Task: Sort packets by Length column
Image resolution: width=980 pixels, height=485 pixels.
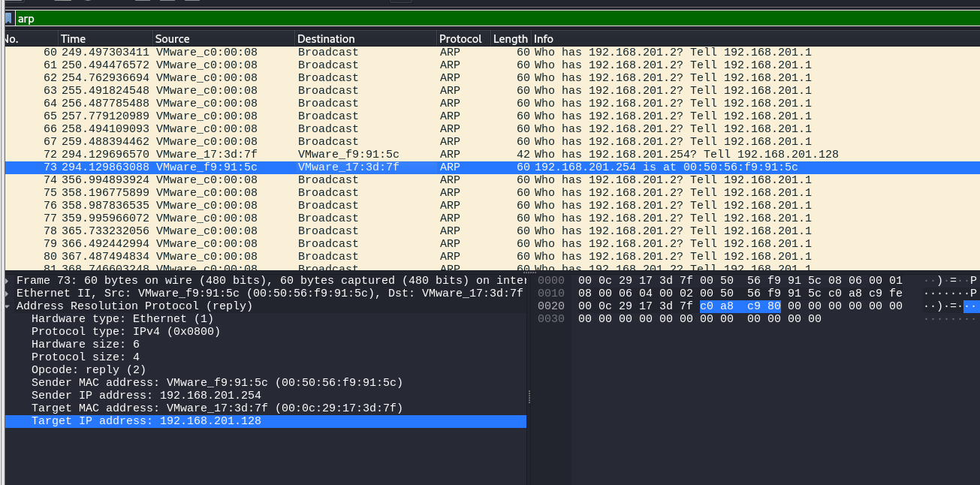Action: pos(510,39)
